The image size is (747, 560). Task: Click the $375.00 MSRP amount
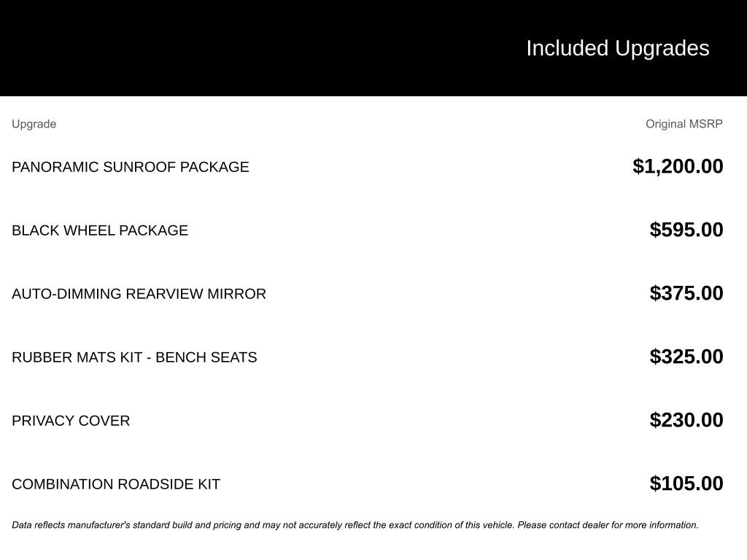tap(686, 293)
